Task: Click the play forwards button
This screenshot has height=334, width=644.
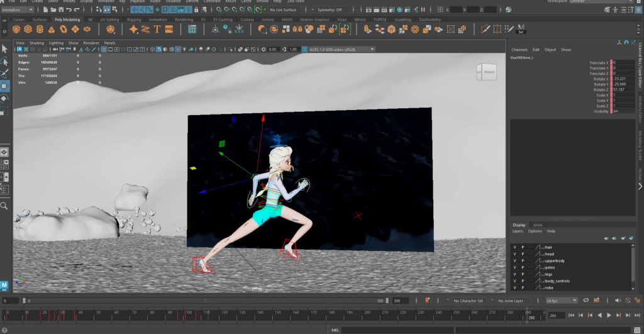Action: 609,315
